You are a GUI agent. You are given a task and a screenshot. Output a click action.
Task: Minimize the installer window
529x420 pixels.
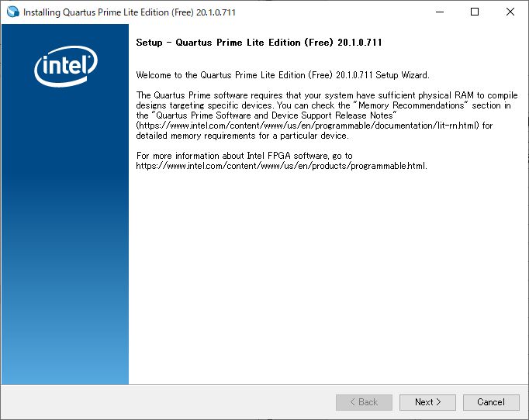pos(439,12)
